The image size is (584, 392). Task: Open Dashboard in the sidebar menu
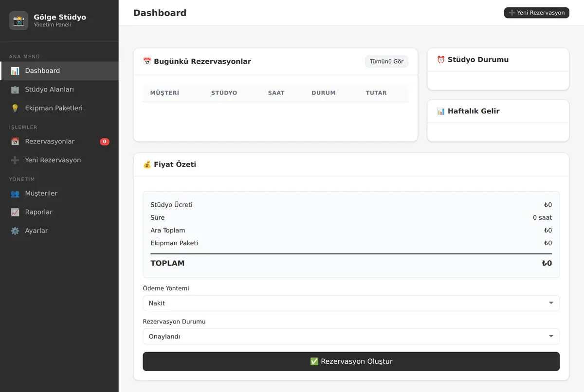pyautogui.click(x=59, y=71)
